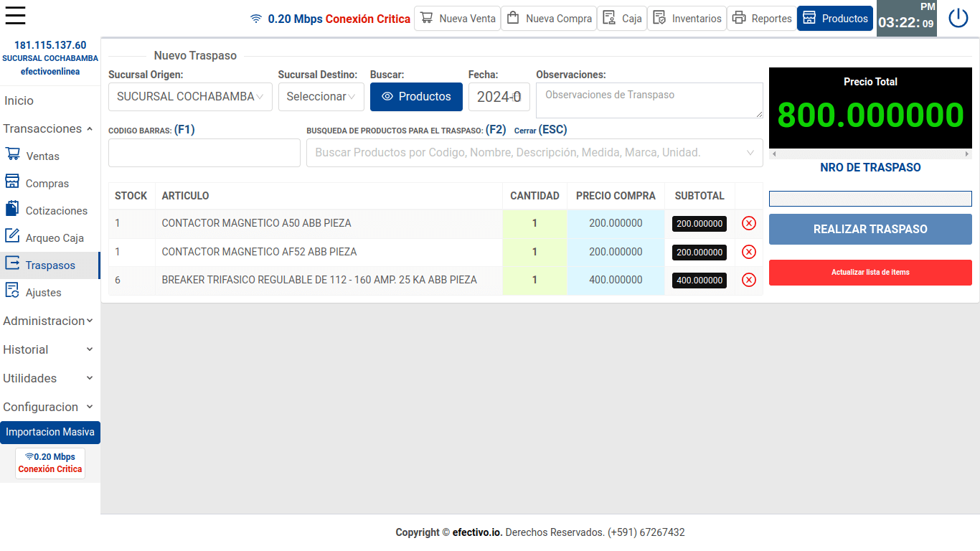Screen dimensions: 980x551
Task: Open the Sucursal Origen dropdown
Action: tap(190, 97)
